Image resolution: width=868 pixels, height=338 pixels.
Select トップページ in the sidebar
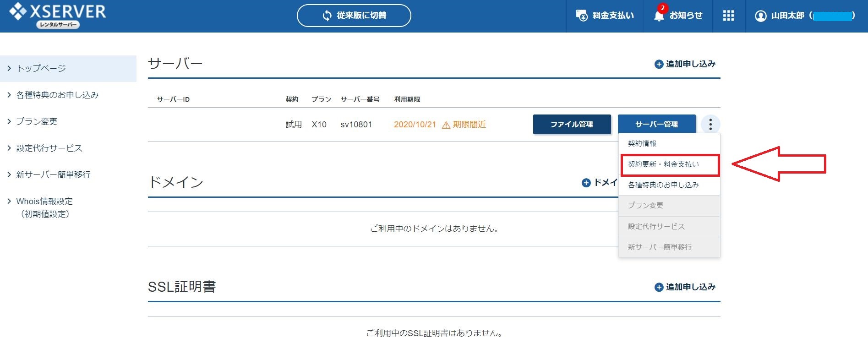pyautogui.click(x=68, y=69)
